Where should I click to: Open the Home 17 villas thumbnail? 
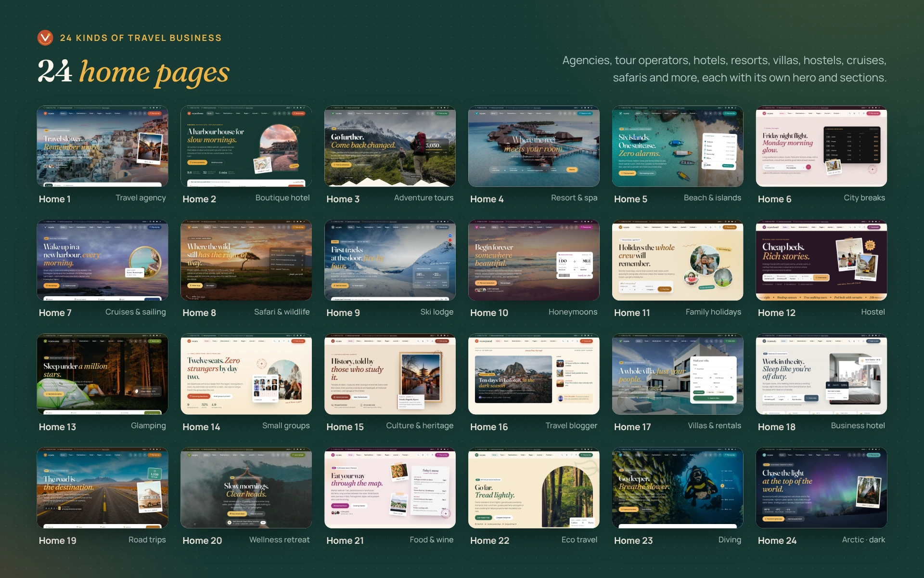point(678,374)
